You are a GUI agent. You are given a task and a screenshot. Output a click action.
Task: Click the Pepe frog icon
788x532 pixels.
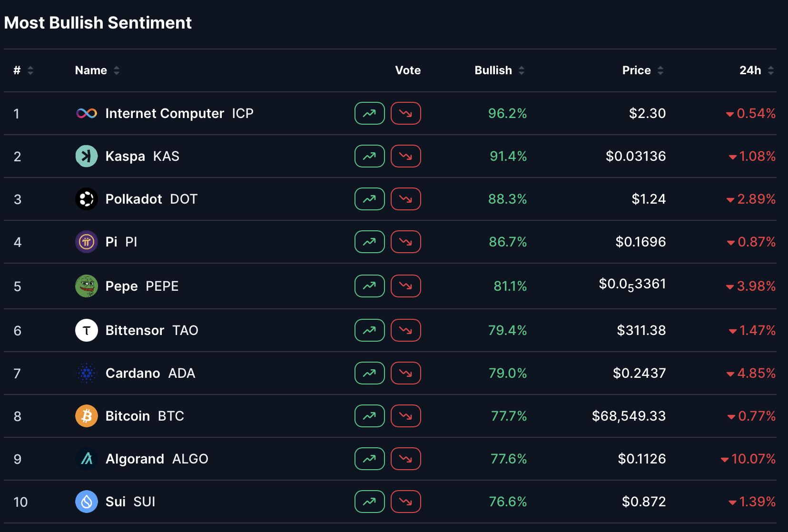pyautogui.click(x=86, y=286)
